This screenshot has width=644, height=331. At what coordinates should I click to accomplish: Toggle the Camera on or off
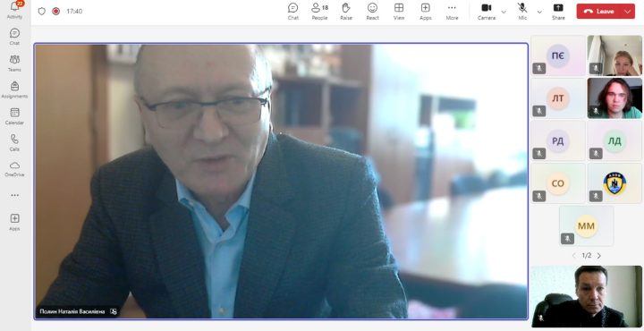[487, 11]
